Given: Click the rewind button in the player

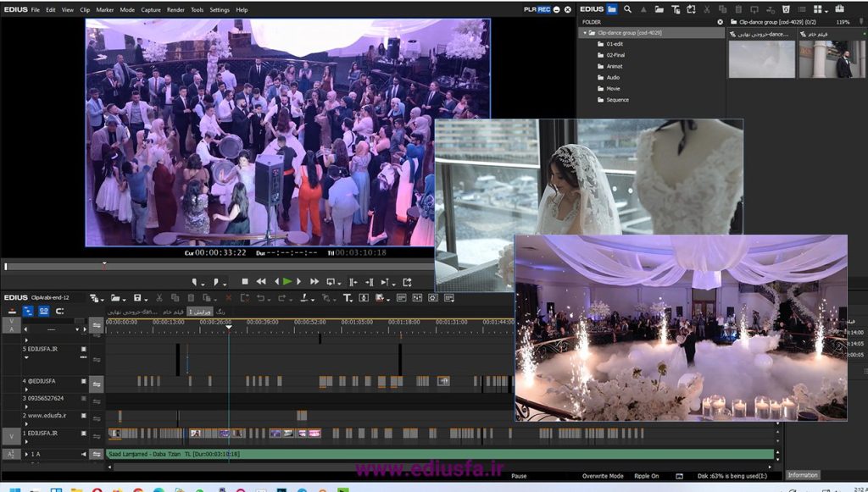Looking at the screenshot, I should coord(261,281).
